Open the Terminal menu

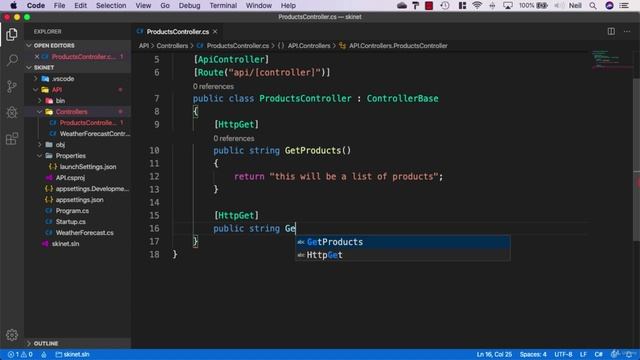point(223,5)
